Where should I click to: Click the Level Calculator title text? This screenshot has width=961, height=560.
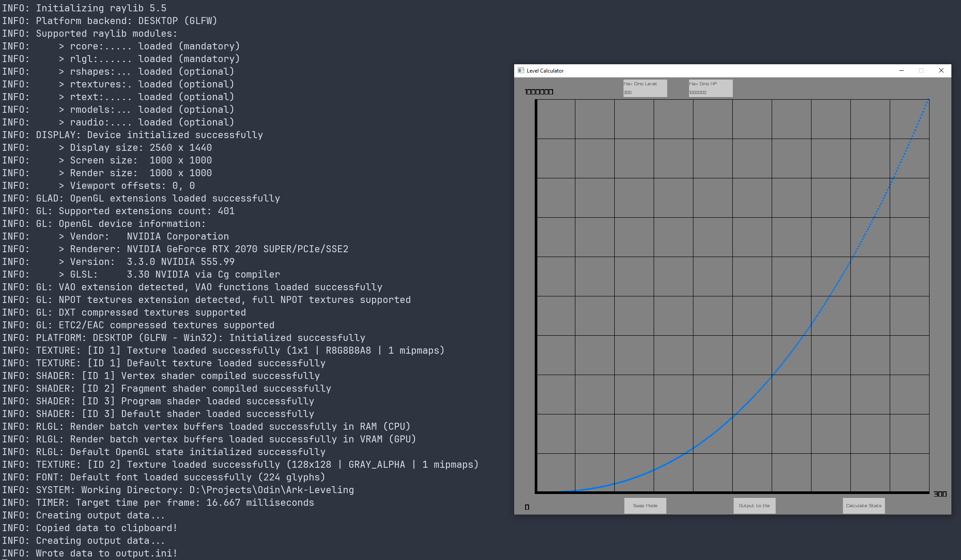[x=545, y=71]
